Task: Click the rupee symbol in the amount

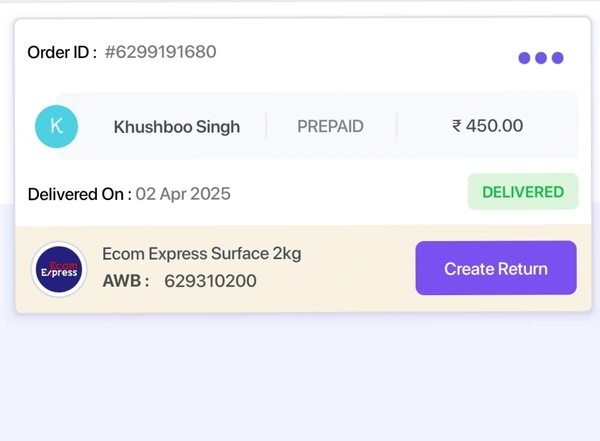Action: [x=457, y=127]
